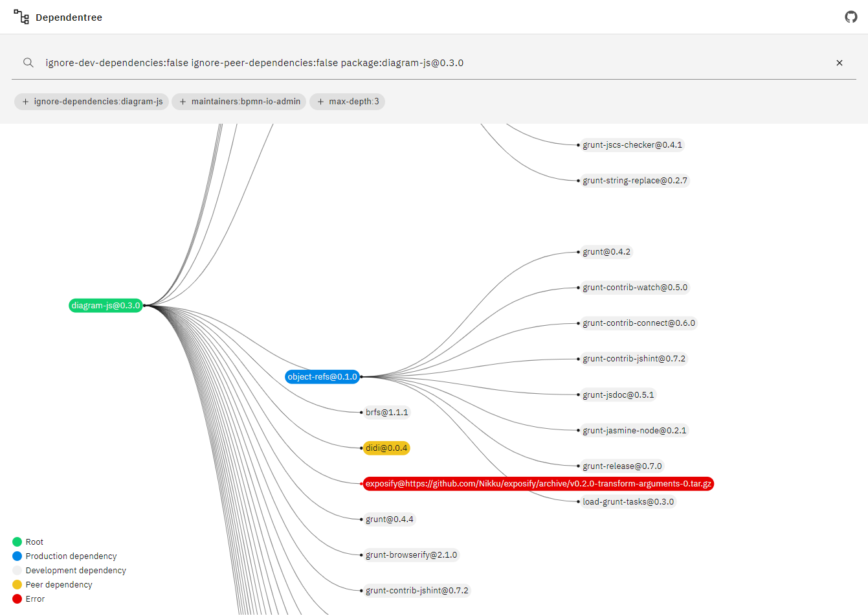Select the grunt@0.4.4 node
The width and height of the screenshot is (868, 616).
pos(389,519)
